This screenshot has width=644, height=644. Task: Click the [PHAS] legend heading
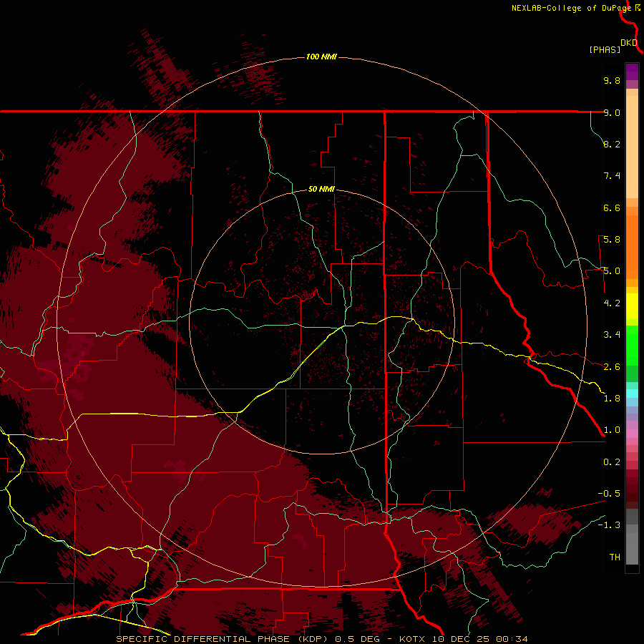605,49
